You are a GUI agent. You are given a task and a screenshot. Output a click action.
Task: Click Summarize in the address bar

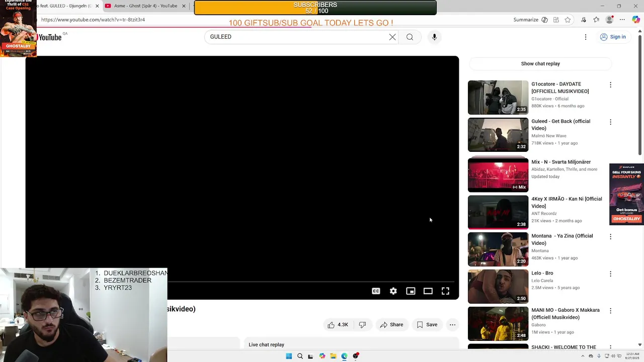[x=526, y=20]
